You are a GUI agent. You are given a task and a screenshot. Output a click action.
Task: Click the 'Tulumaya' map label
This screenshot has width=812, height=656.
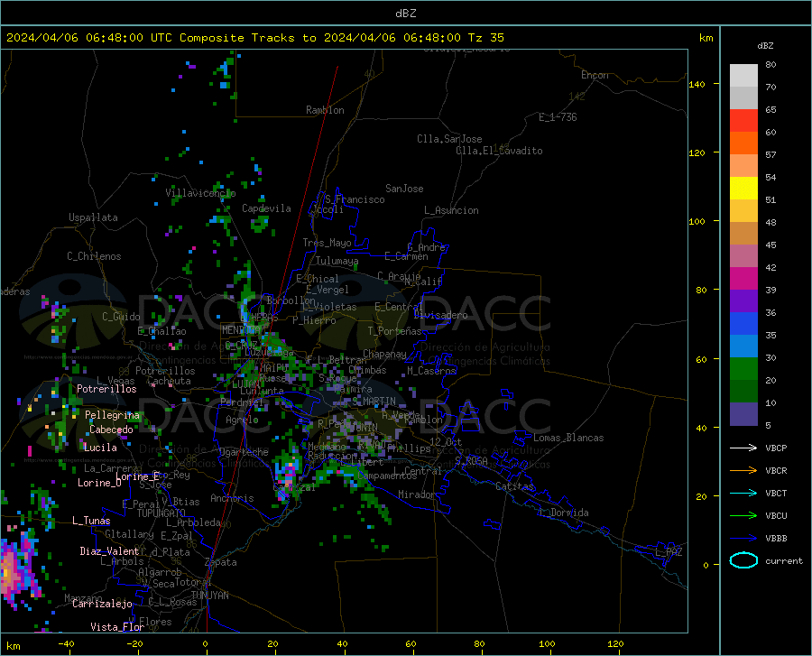point(337,261)
